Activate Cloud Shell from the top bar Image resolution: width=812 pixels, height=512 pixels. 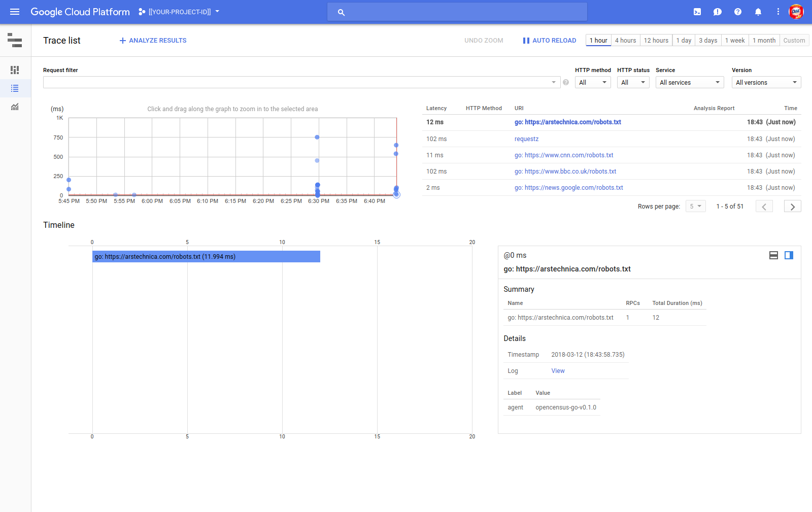697,11
